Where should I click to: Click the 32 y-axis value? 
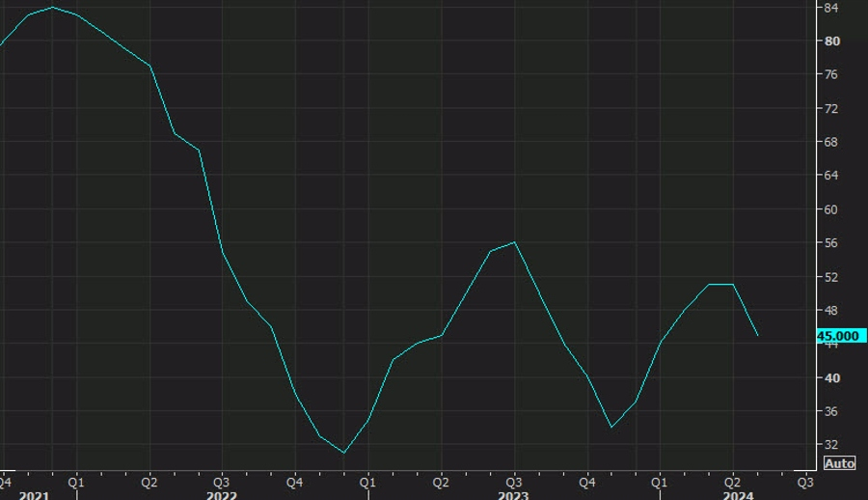tap(831, 445)
